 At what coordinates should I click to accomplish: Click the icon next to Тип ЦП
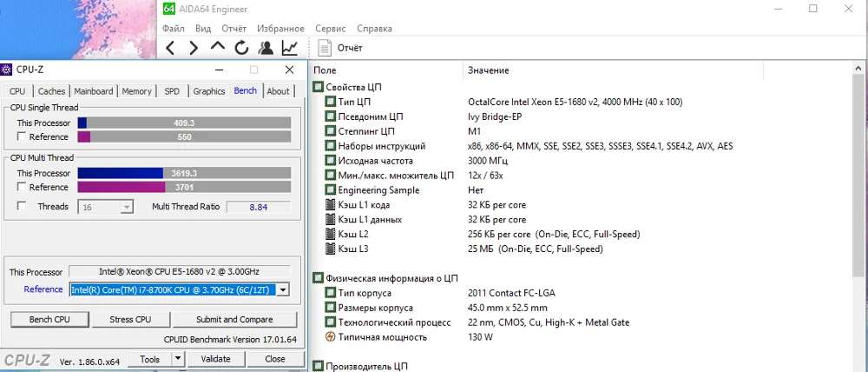(x=330, y=102)
